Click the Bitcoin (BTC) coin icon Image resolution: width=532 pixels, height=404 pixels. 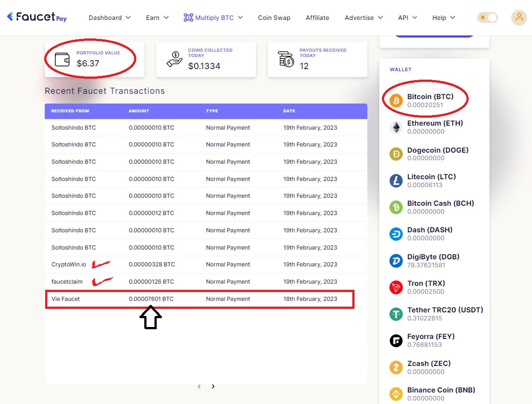(x=396, y=100)
